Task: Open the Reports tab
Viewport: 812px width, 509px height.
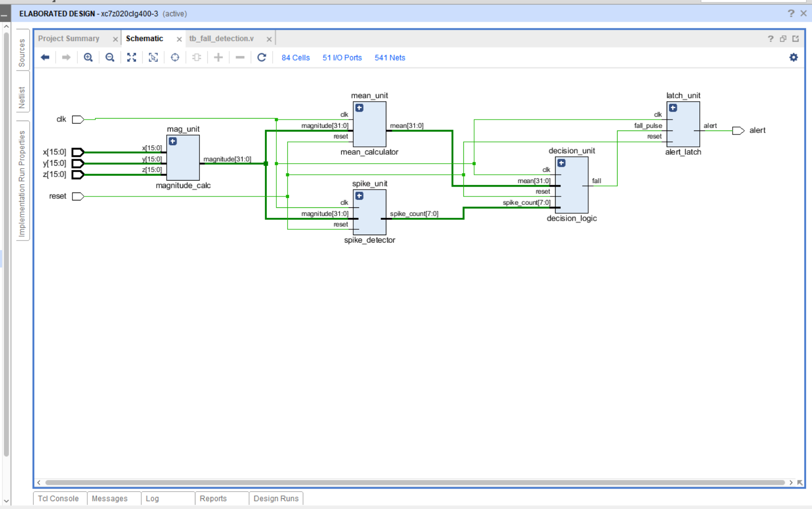Action: pos(222,499)
